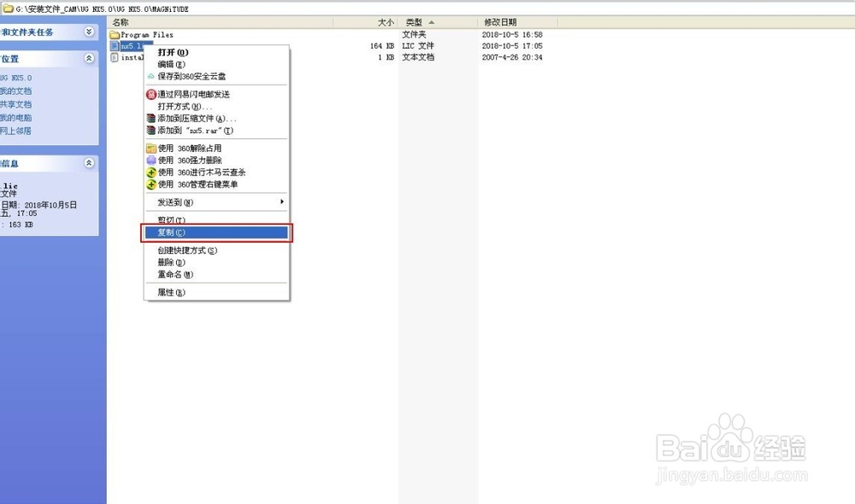This screenshot has width=855, height=504.
Task: Expand the 发送到 submenu arrow
Action: 284,202
